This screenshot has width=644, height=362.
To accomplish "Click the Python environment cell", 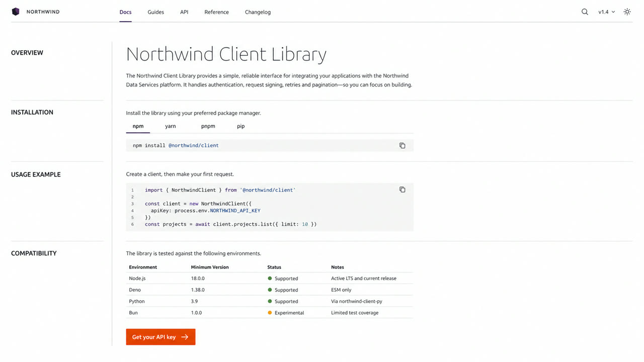I will [x=136, y=301].
